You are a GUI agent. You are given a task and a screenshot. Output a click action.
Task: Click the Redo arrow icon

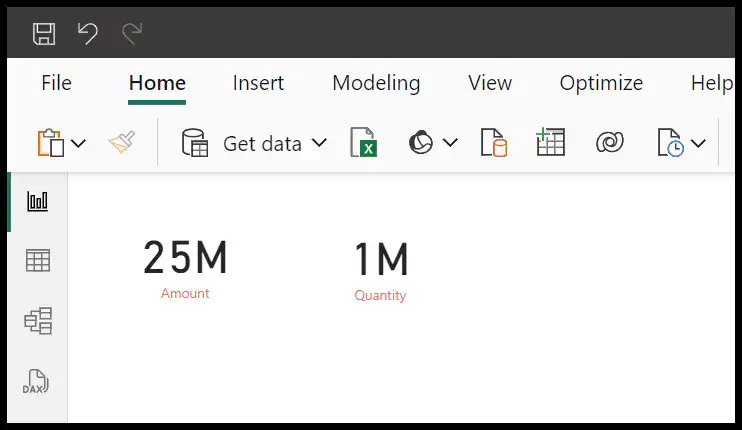pos(132,34)
